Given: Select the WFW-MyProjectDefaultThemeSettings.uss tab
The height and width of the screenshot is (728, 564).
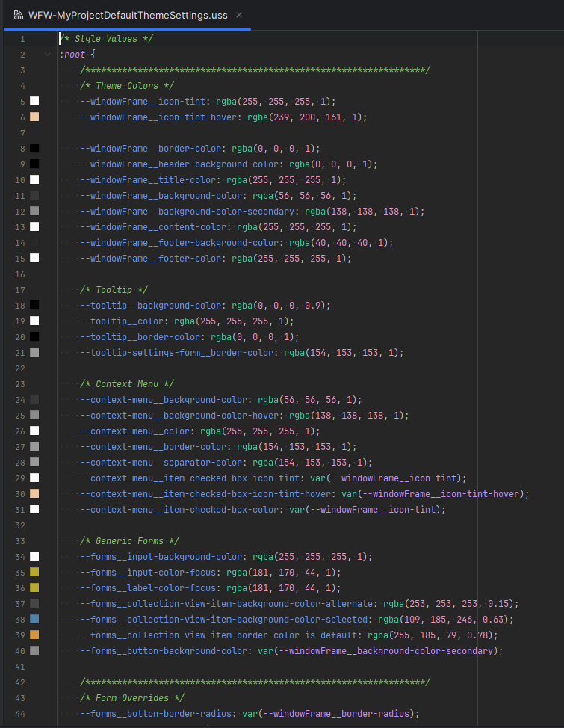Looking at the screenshot, I should coord(127,15).
